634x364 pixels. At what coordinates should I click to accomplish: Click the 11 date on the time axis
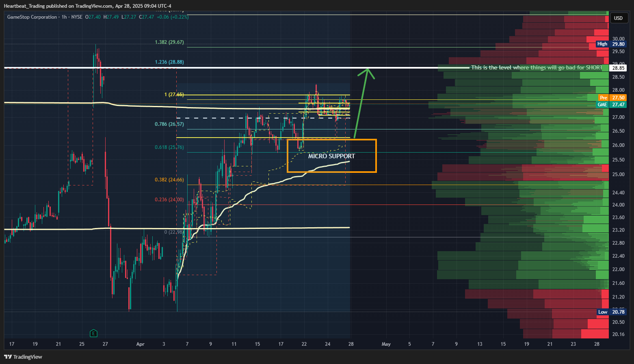point(234,344)
